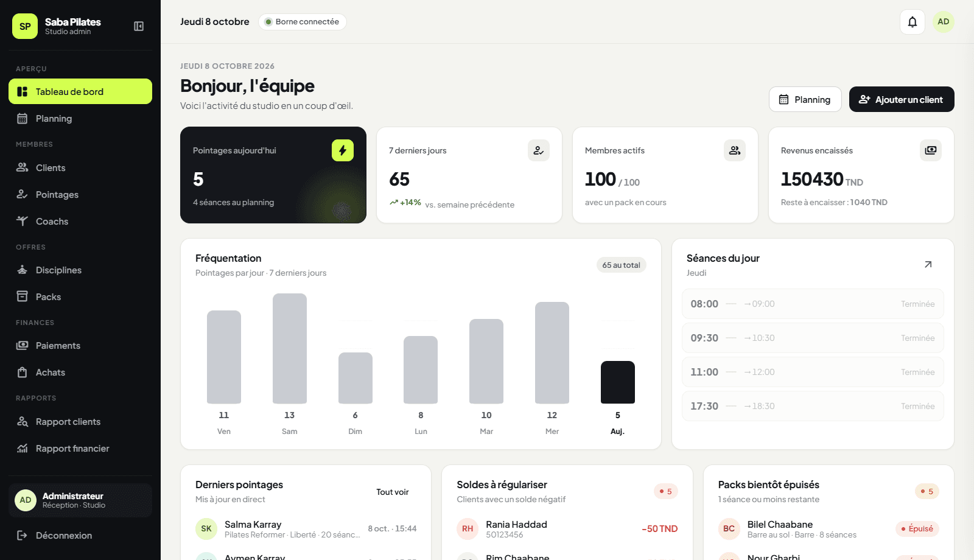Select the 09:30 session row

pos(813,338)
